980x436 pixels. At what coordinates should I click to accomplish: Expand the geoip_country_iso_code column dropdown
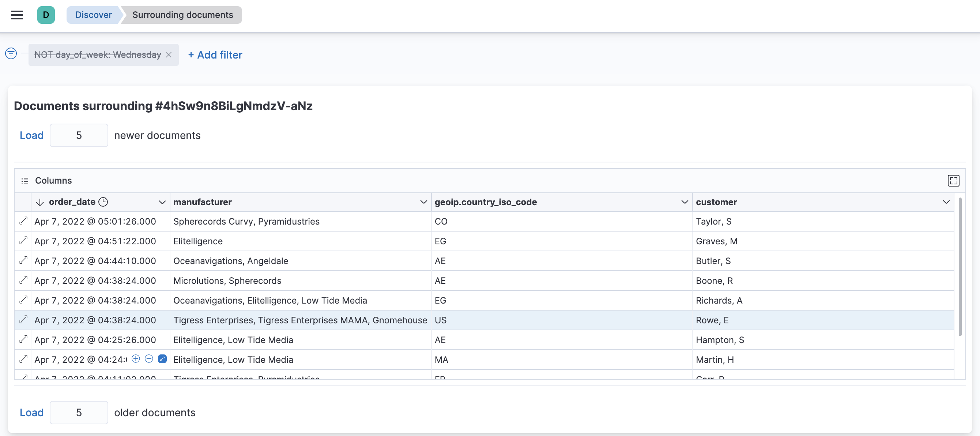[684, 202]
